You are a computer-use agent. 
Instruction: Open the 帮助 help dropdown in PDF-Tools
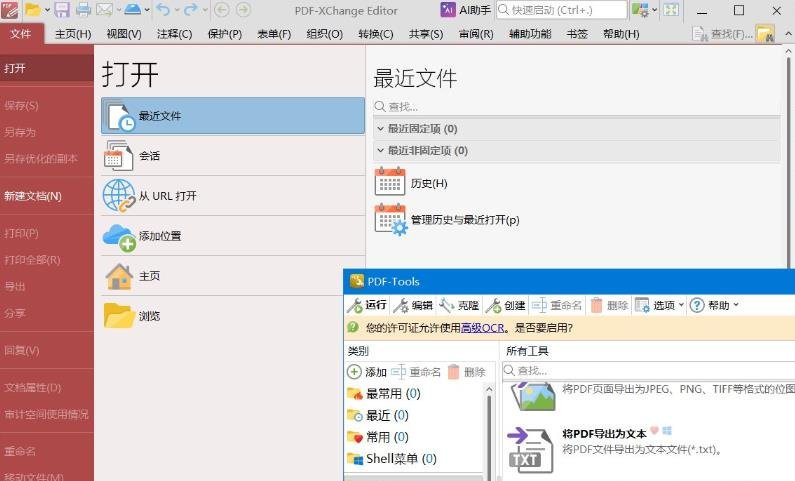[714, 305]
